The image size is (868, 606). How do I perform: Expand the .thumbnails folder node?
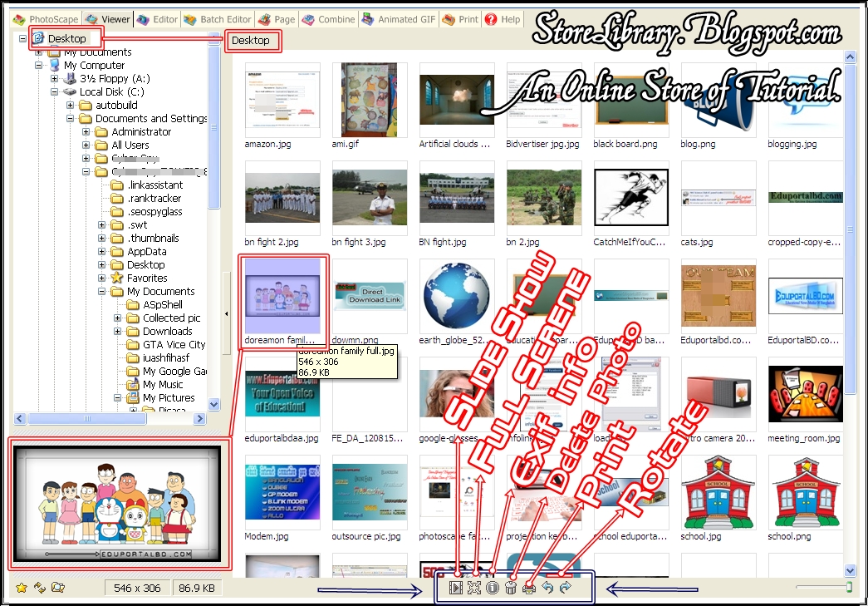(x=101, y=239)
